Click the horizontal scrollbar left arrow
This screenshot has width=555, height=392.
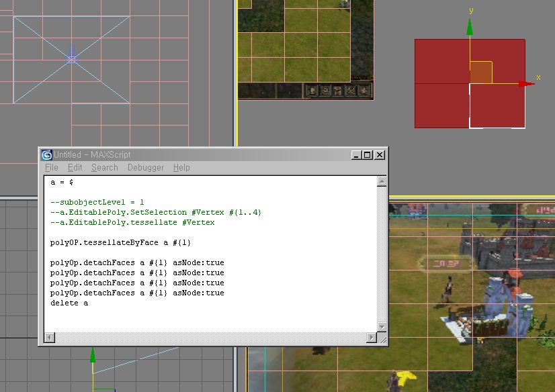pyautogui.click(x=50, y=338)
